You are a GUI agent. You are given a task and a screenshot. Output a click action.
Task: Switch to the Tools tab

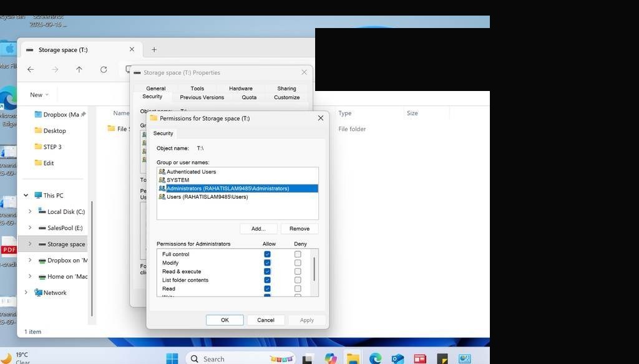pos(197,89)
